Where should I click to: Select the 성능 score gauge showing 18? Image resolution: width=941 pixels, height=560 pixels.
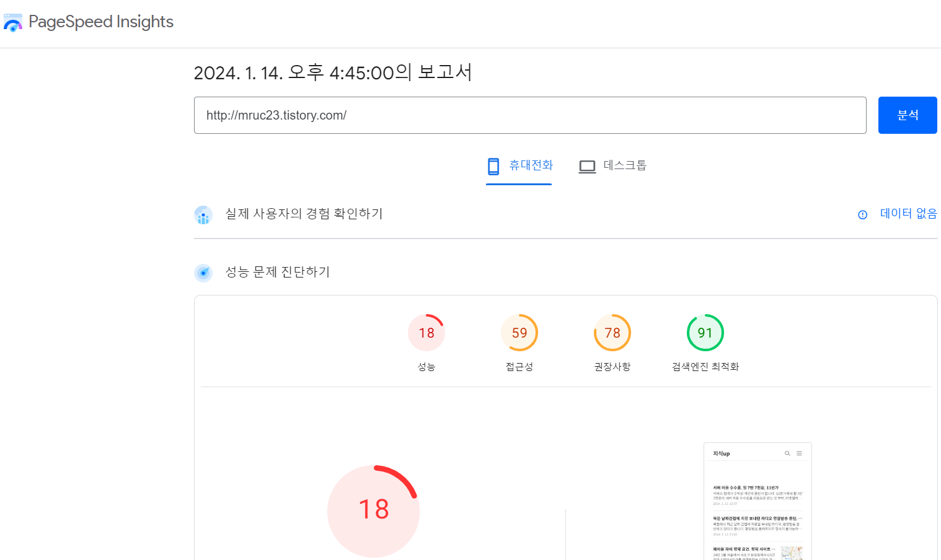(426, 332)
